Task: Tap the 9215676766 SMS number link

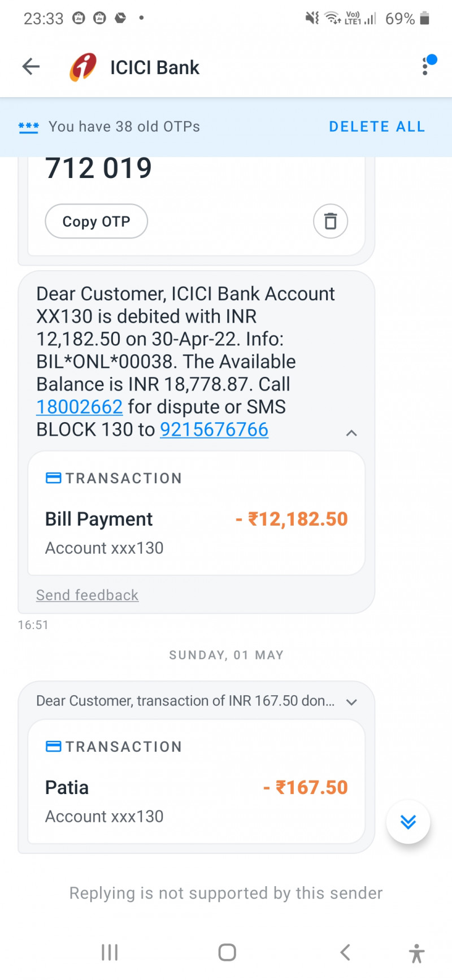Action: 214,430
